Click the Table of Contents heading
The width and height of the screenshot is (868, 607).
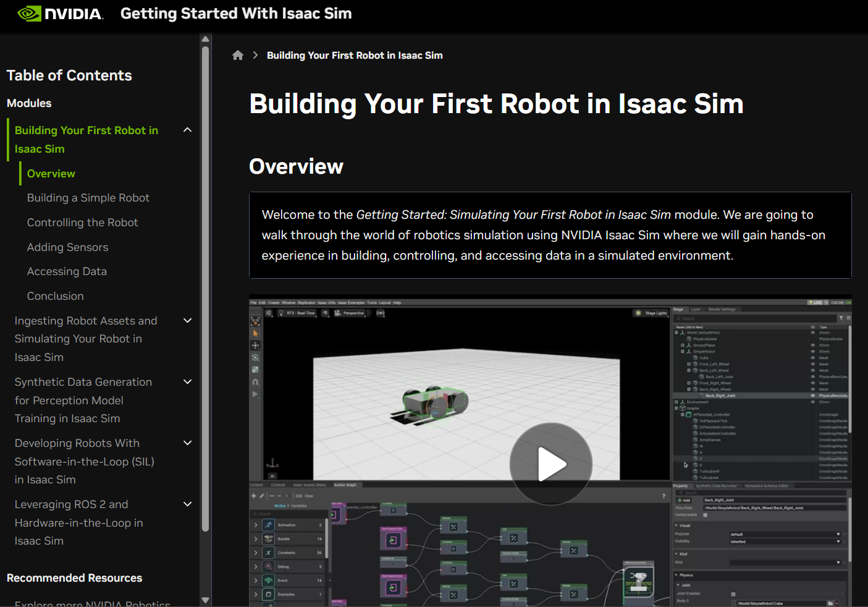click(69, 75)
